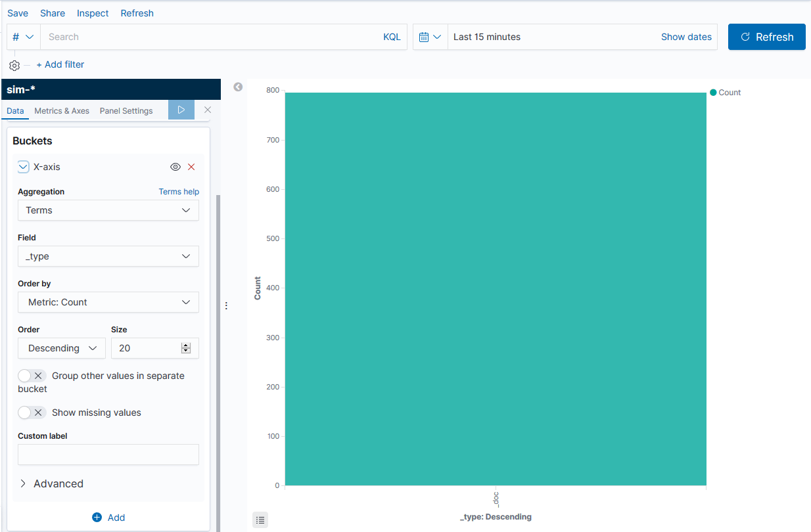
Task: Open the filter settings gear icon
Action: coord(14,64)
